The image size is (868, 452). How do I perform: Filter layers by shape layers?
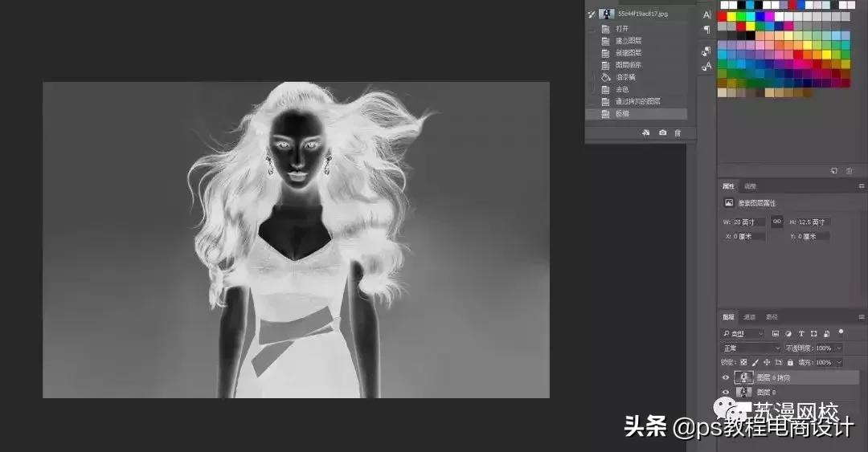point(813,334)
